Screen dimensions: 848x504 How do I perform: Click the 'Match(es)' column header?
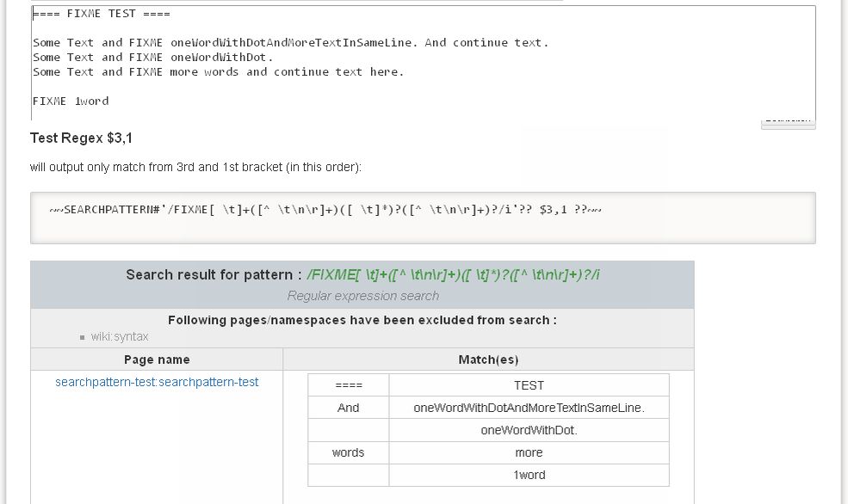coord(488,360)
